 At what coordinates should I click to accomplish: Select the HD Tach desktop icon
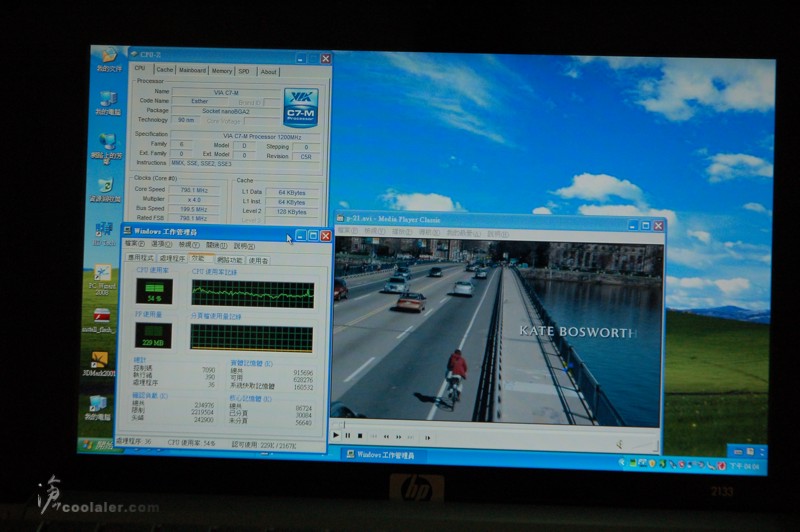coord(104,234)
